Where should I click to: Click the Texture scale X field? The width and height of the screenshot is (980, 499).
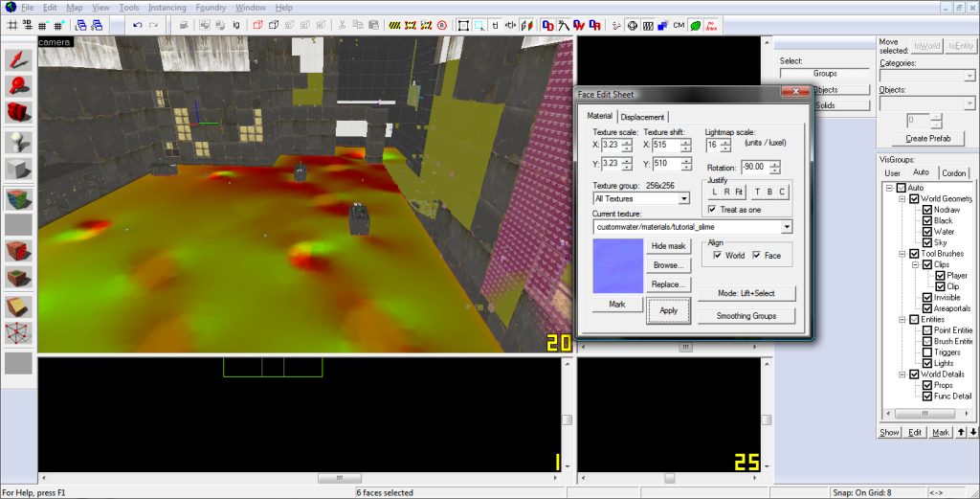(x=612, y=145)
